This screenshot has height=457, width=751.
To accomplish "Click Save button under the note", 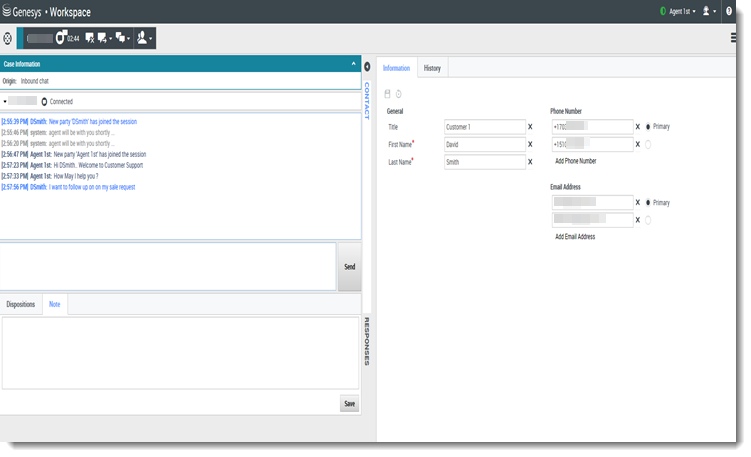I will pos(349,404).
